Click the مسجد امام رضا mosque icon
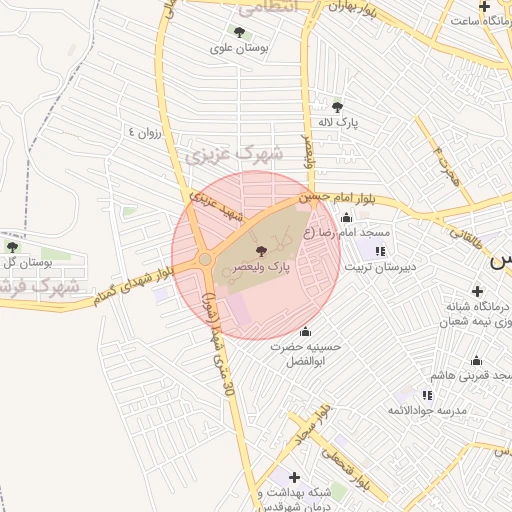The width and height of the screenshot is (512, 512). (346, 217)
